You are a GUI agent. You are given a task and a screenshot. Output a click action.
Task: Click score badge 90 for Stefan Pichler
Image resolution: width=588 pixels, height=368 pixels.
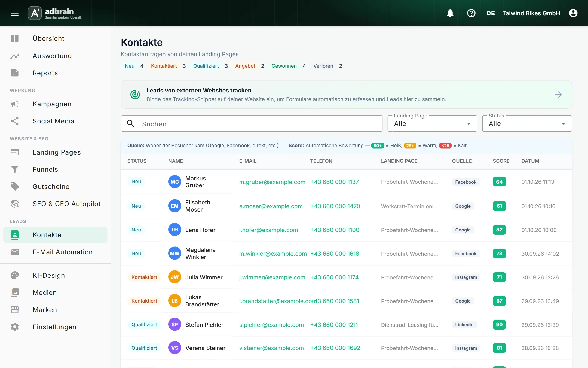[x=499, y=324]
